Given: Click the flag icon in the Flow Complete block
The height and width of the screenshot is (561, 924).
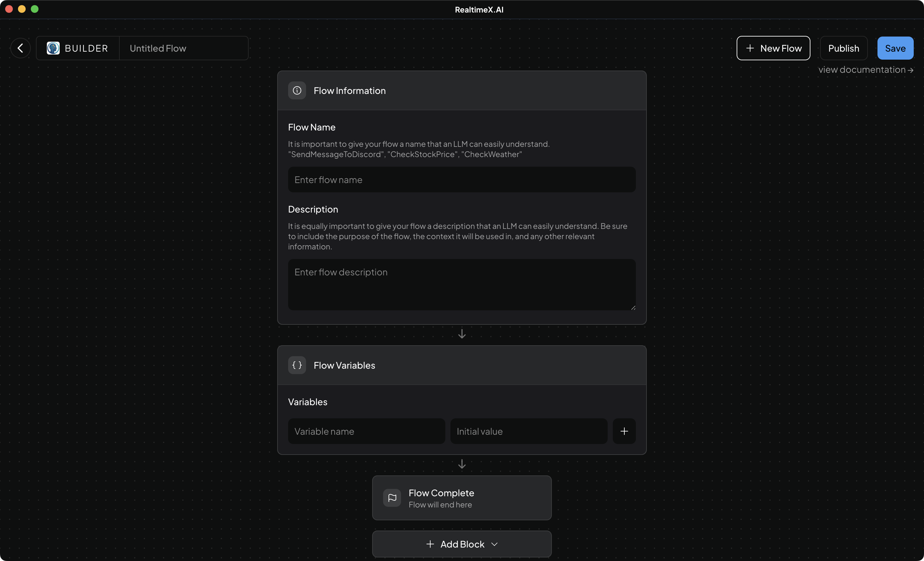Looking at the screenshot, I should [x=391, y=498].
